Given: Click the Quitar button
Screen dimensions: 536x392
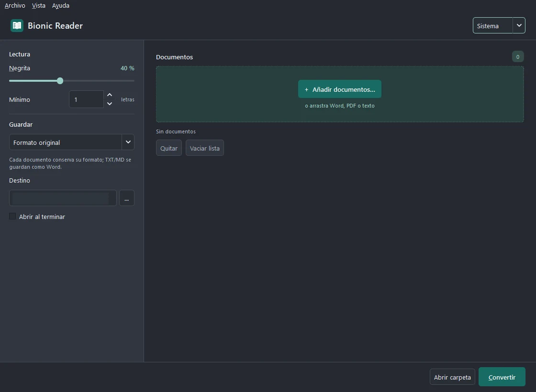Looking at the screenshot, I should (169, 148).
